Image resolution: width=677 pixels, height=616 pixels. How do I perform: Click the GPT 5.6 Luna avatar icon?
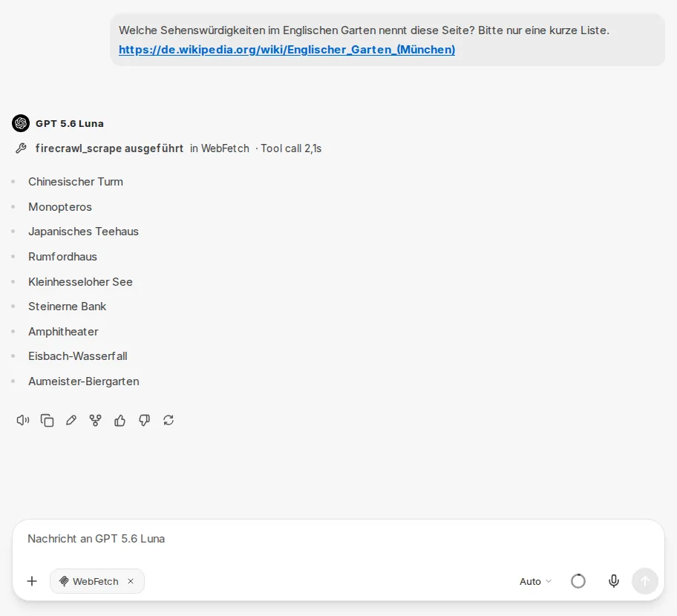[x=21, y=123]
